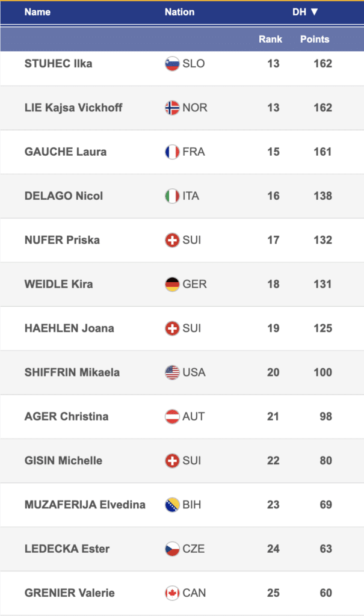Sort by the DH column dropdown arrow

(314, 12)
